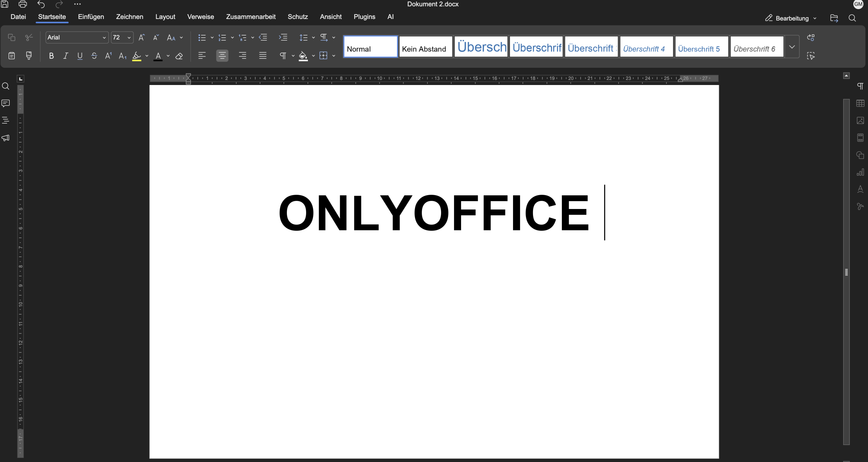Open paragraph settings in right sidebar
The height and width of the screenshot is (462, 868).
point(860,86)
